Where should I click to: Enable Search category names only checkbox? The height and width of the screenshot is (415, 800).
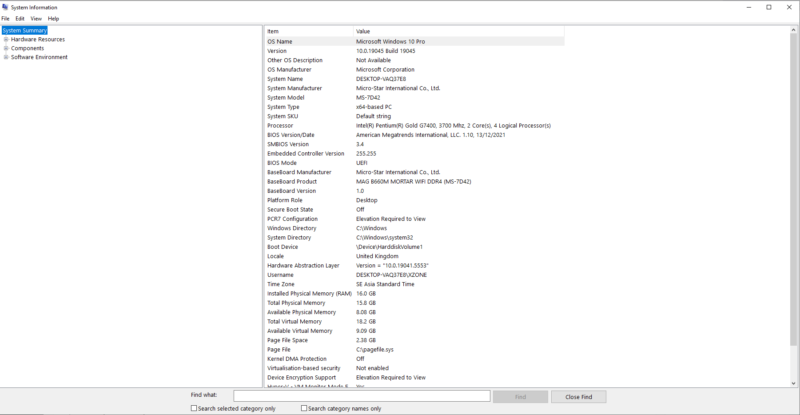304,408
